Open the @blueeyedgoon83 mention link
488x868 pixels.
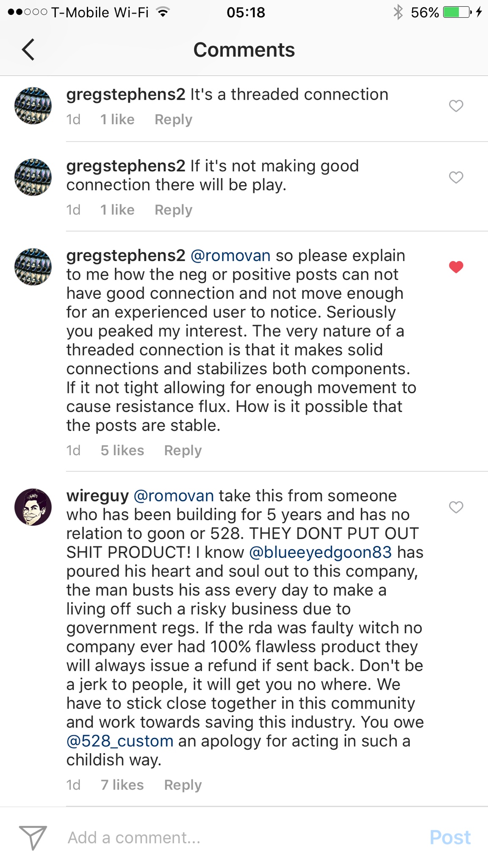pyautogui.click(x=320, y=552)
